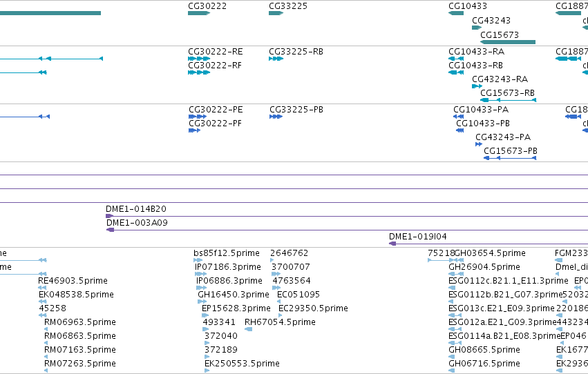The image size is (588, 374).
Task: Click the CG43243 gene glyph
Action: tap(477, 28)
